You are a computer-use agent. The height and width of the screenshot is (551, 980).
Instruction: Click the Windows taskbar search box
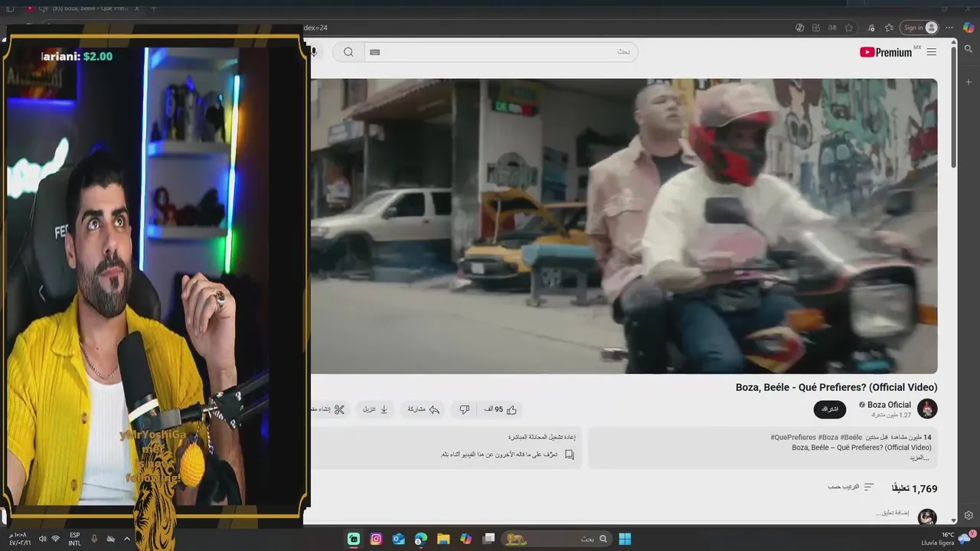(557, 539)
